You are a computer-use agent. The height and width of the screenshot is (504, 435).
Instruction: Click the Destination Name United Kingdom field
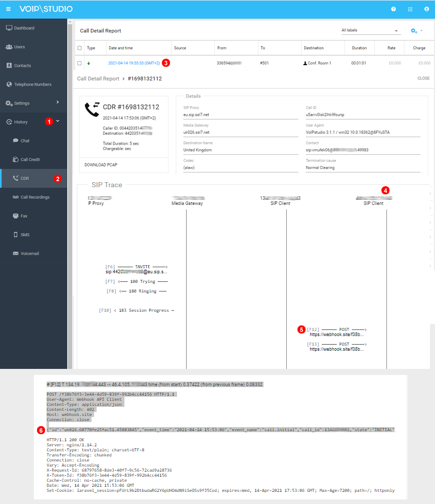[241, 150]
